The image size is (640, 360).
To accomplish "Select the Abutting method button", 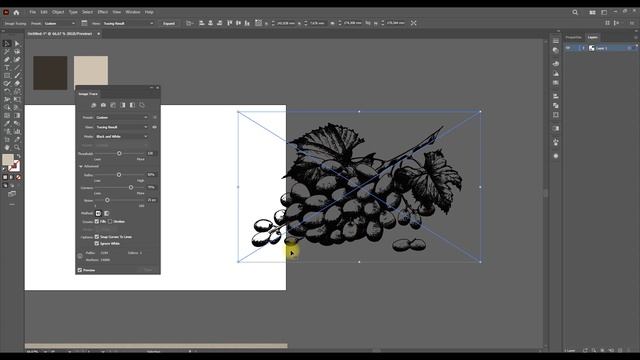I will (98, 213).
